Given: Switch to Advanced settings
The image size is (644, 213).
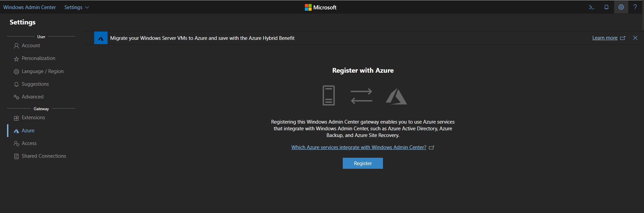Looking at the screenshot, I should (x=33, y=97).
